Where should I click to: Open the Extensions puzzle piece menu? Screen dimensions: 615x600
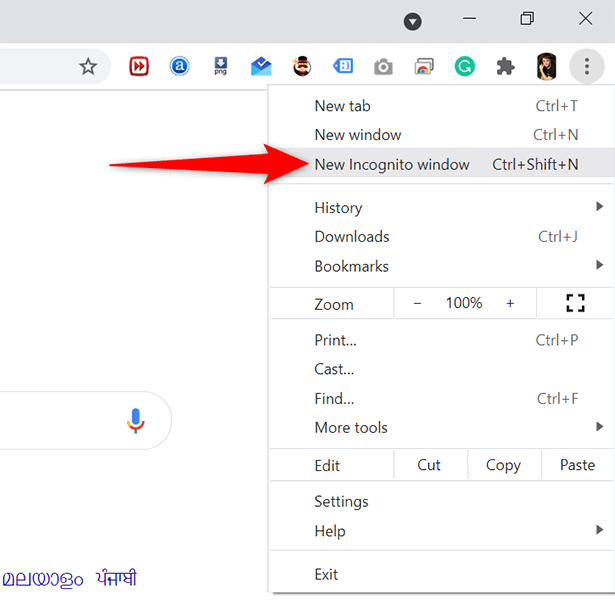pyautogui.click(x=505, y=66)
